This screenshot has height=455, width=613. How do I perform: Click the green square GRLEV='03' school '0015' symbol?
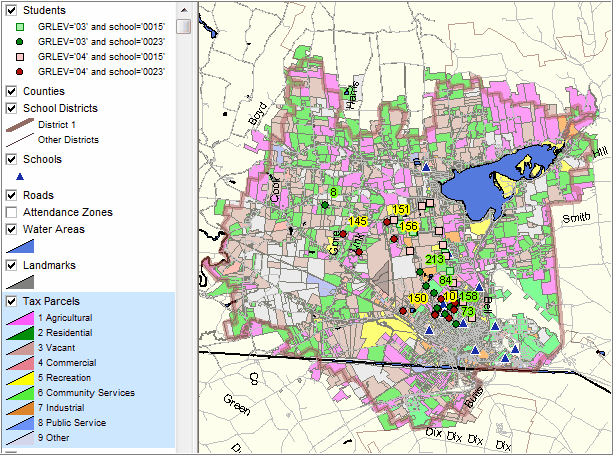coord(20,26)
